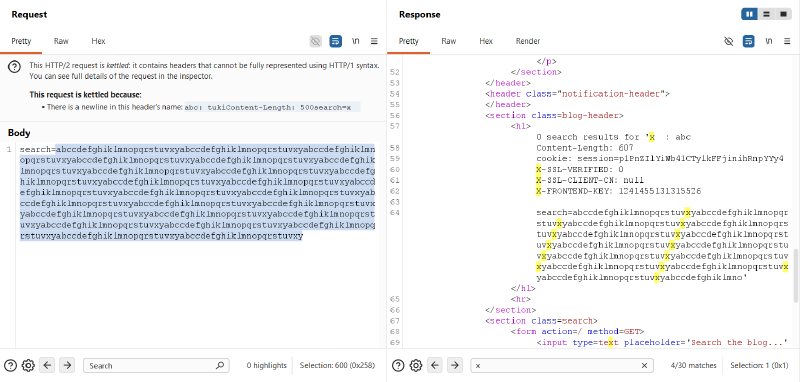
Task: Click 'X-FRONTEND-KEY' line in response
Action: [x=618, y=191]
